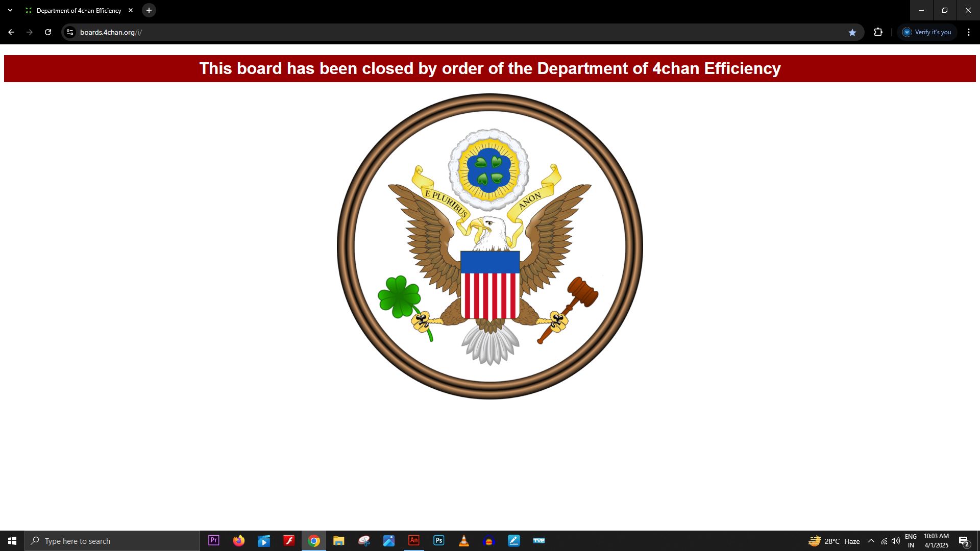Open the notification center with 2 alerts

pyautogui.click(x=964, y=541)
